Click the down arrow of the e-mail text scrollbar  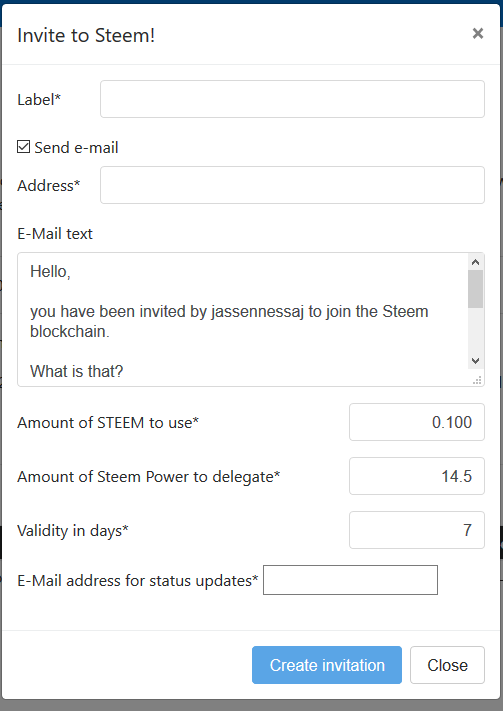click(475, 361)
